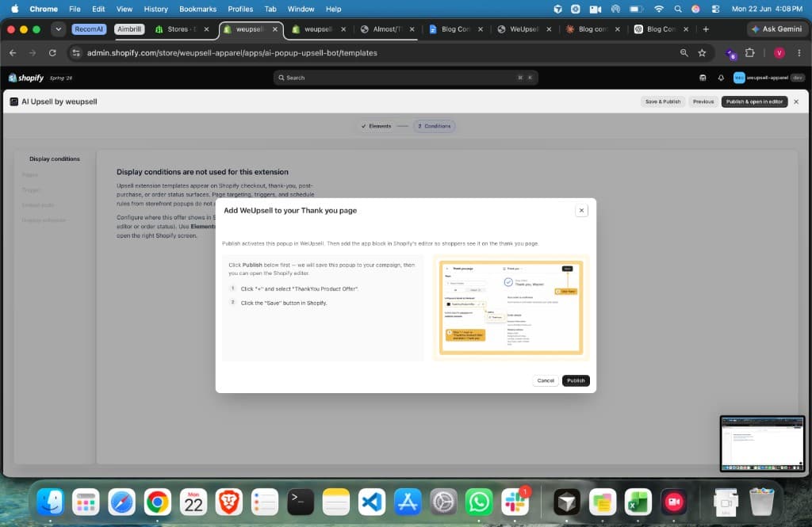The height and width of the screenshot is (527, 812).
Task: Click the Previous button
Action: point(703,101)
